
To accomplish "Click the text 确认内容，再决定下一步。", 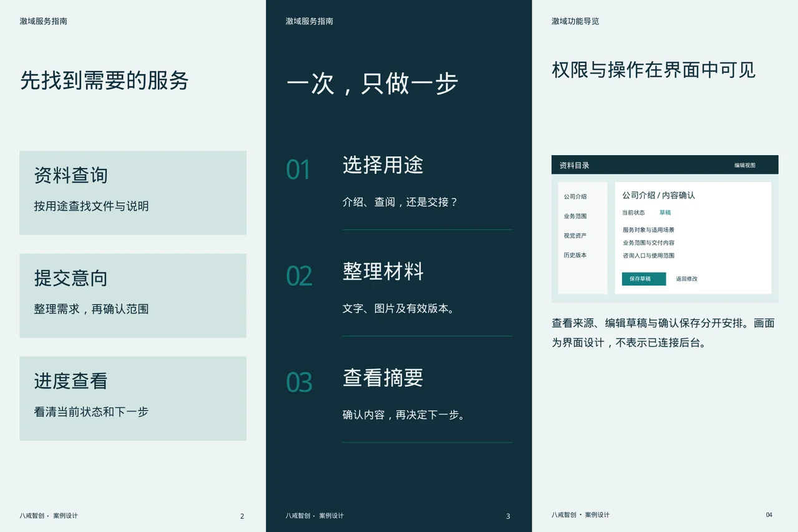I will (x=404, y=415).
